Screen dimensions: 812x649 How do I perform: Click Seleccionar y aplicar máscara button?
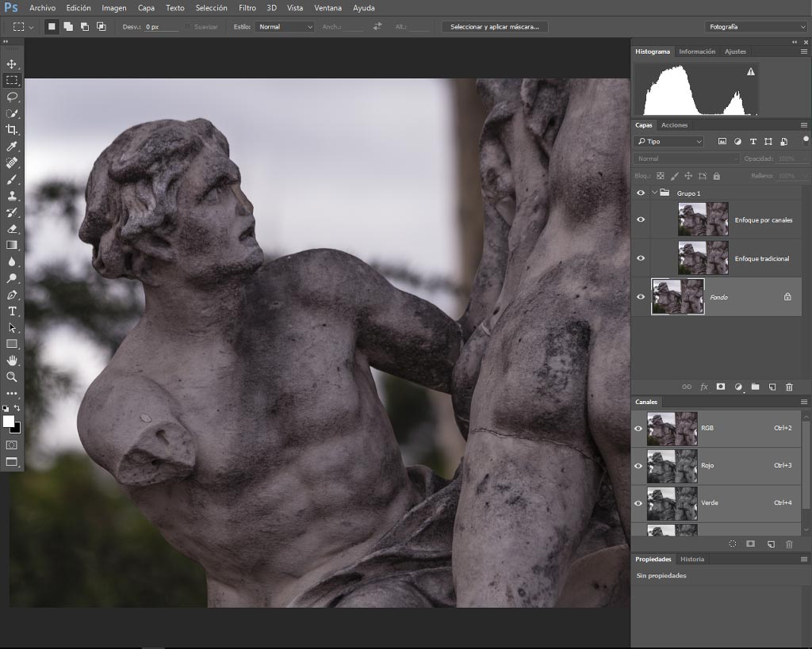(x=495, y=27)
